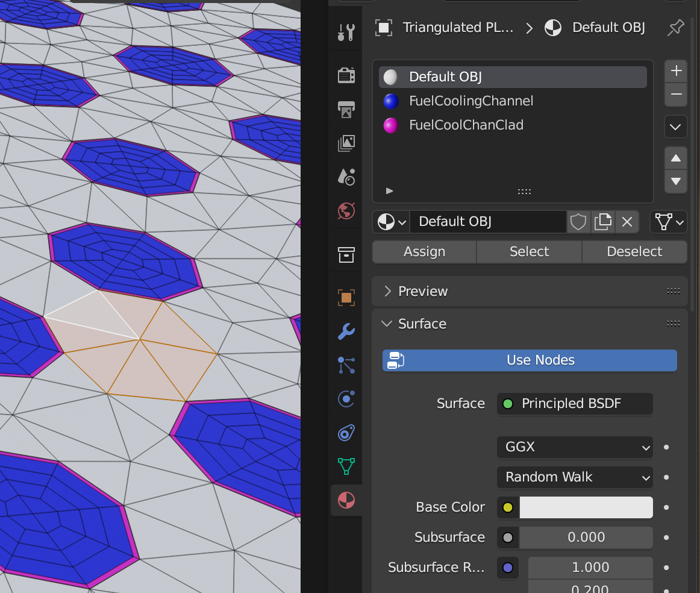This screenshot has width=700, height=593.
Task: Open the World properties tab
Action: 346,211
